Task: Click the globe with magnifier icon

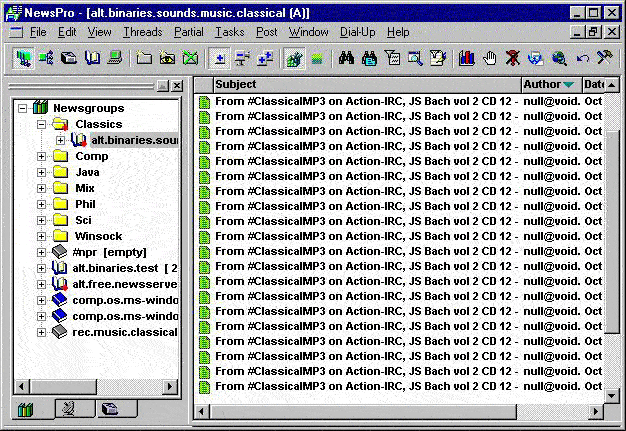Action: [559, 59]
